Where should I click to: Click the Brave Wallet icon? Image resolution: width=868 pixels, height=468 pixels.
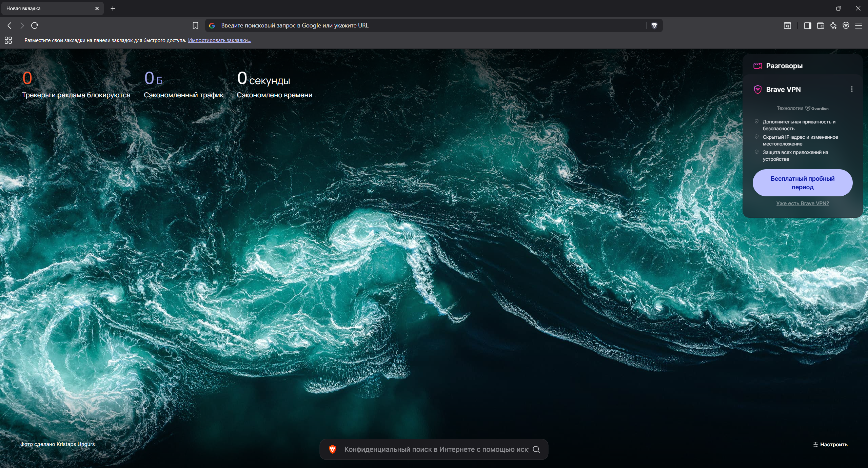[x=821, y=25]
